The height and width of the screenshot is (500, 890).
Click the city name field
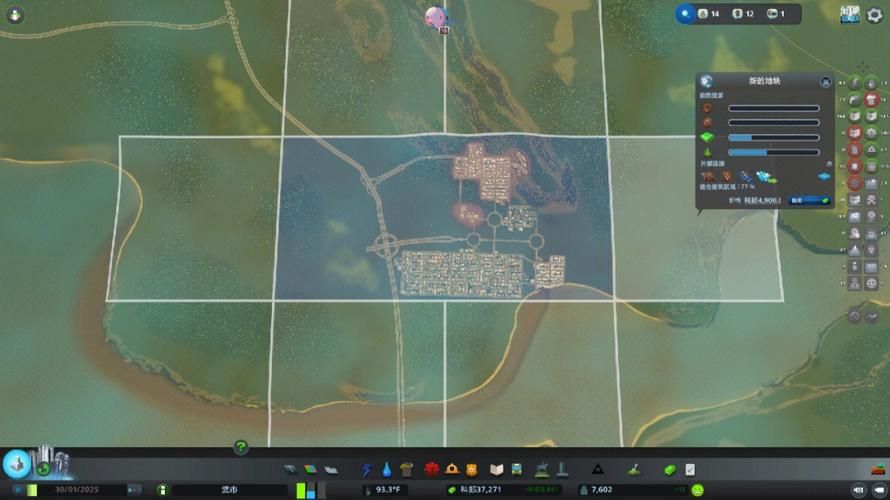click(229, 490)
